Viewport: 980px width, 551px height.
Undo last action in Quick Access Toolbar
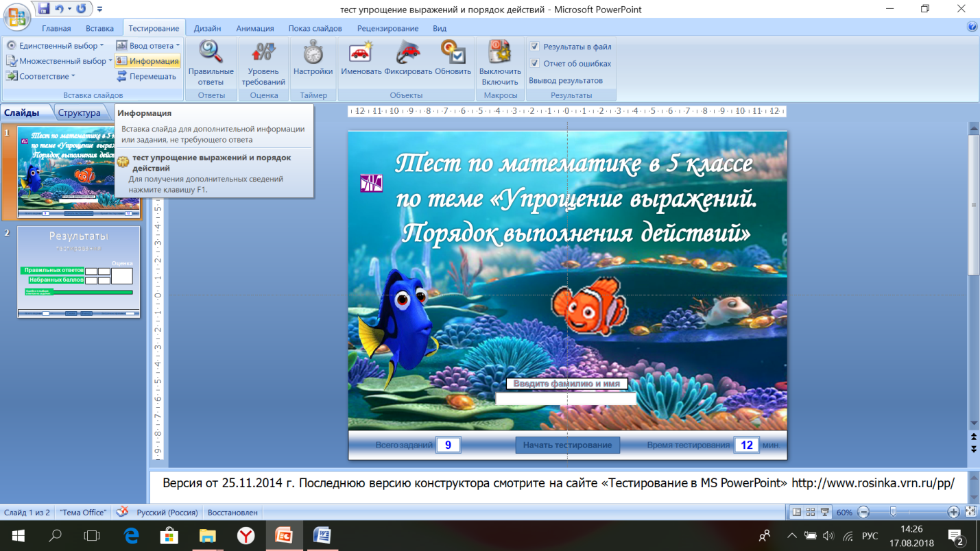[x=60, y=9]
